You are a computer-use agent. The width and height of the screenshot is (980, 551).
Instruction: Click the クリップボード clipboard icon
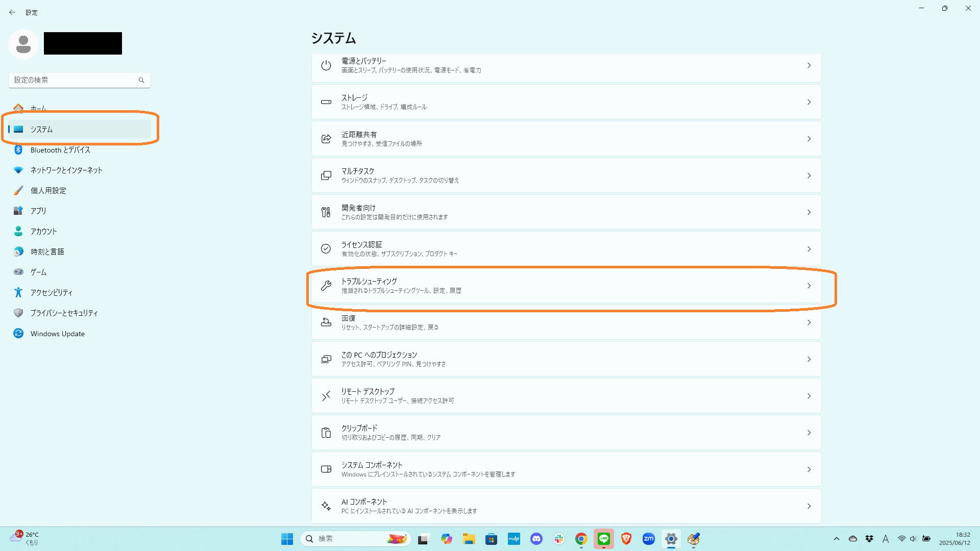click(x=326, y=433)
